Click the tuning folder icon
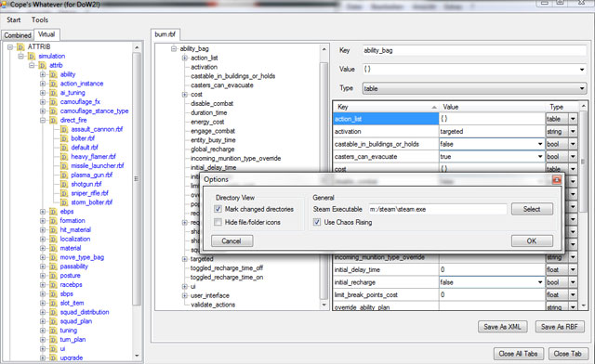The height and width of the screenshot is (364, 595). [x=53, y=331]
